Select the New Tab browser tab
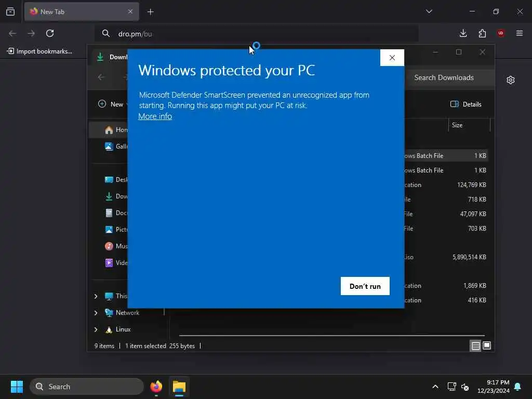 [82, 11]
